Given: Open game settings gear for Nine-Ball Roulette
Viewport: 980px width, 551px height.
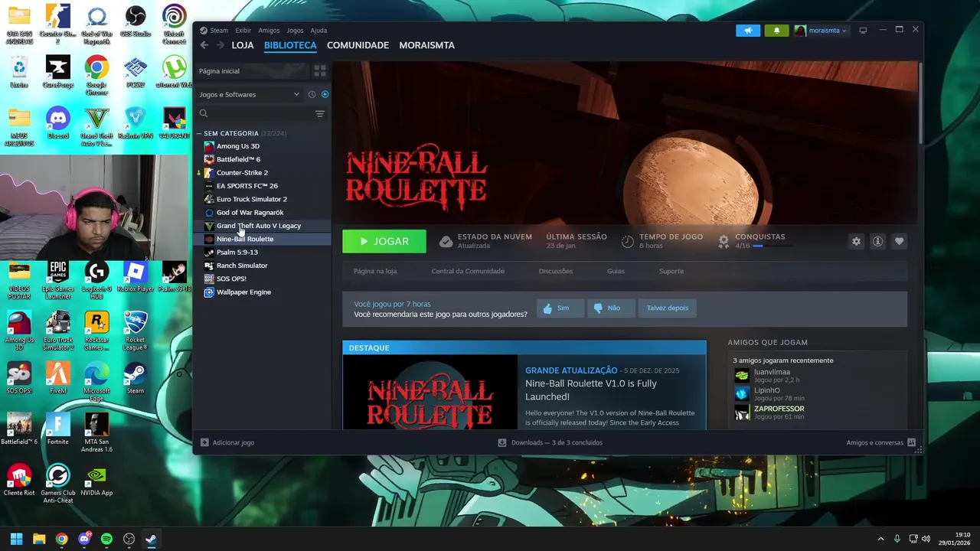Looking at the screenshot, I should [x=856, y=241].
